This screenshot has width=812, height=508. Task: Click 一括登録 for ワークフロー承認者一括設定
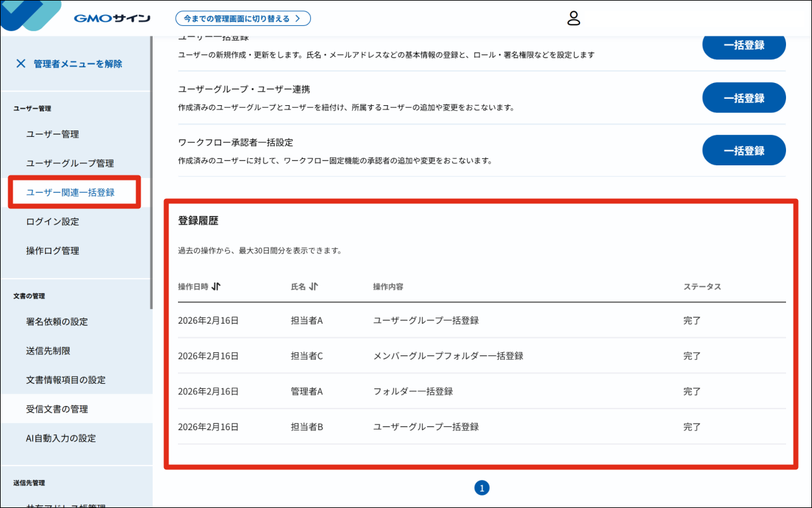pos(744,151)
